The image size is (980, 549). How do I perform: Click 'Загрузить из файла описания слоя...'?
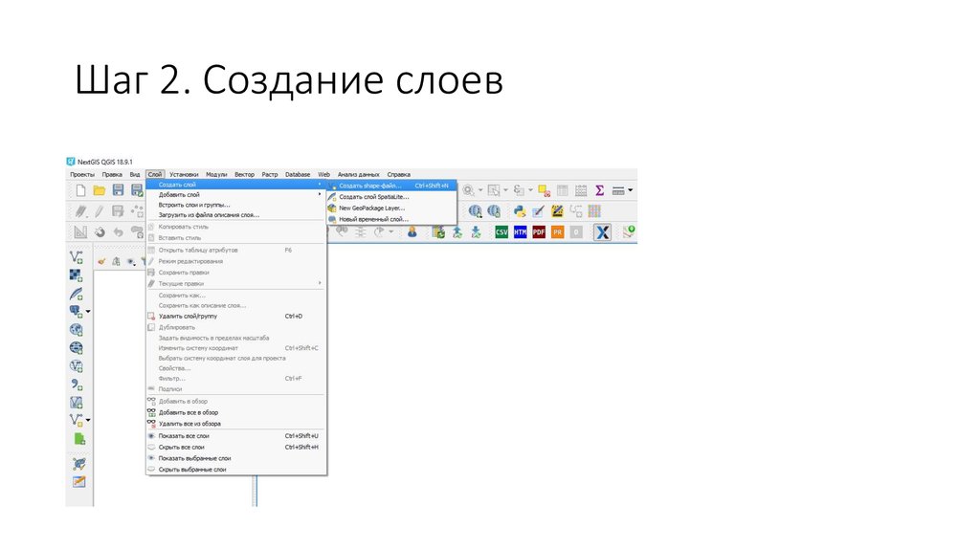[x=236, y=215]
